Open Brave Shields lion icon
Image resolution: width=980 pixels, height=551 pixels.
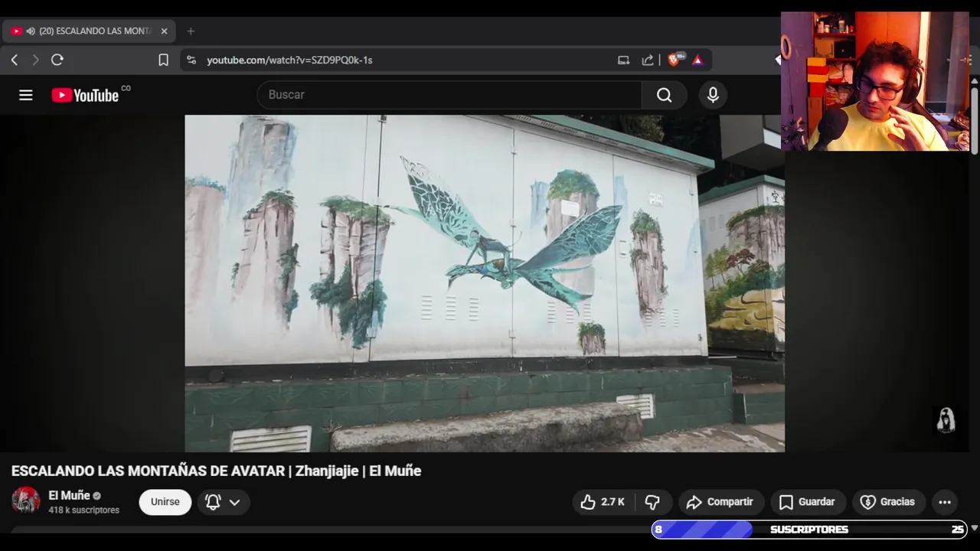point(675,60)
